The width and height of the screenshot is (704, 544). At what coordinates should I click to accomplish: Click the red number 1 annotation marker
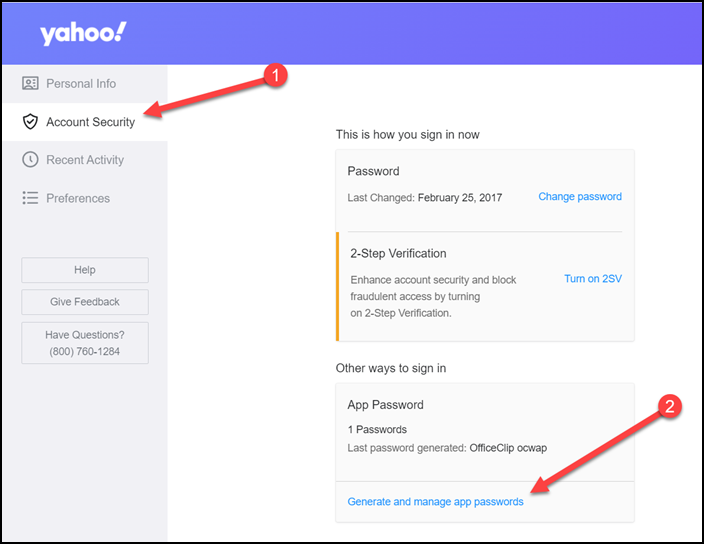pos(275,75)
